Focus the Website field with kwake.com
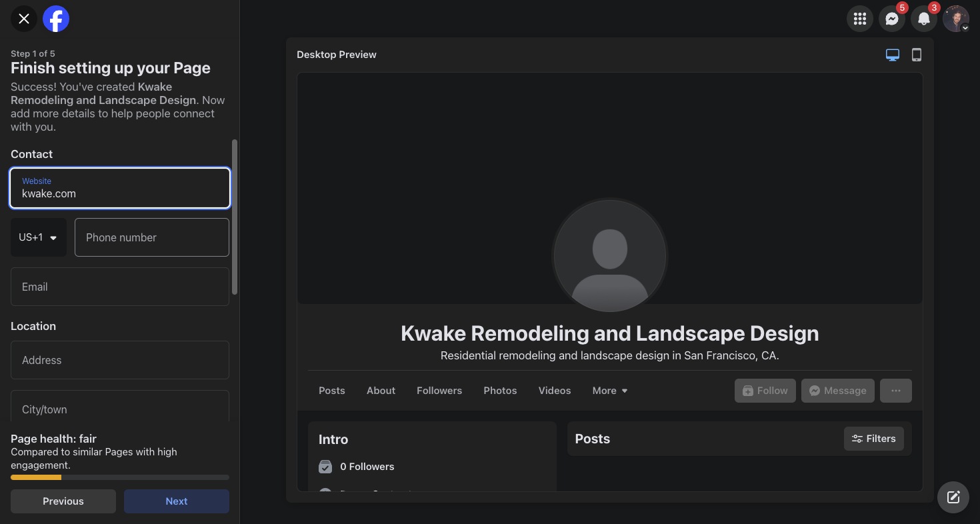The width and height of the screenshot is (980, 524). tap(120, 188)
